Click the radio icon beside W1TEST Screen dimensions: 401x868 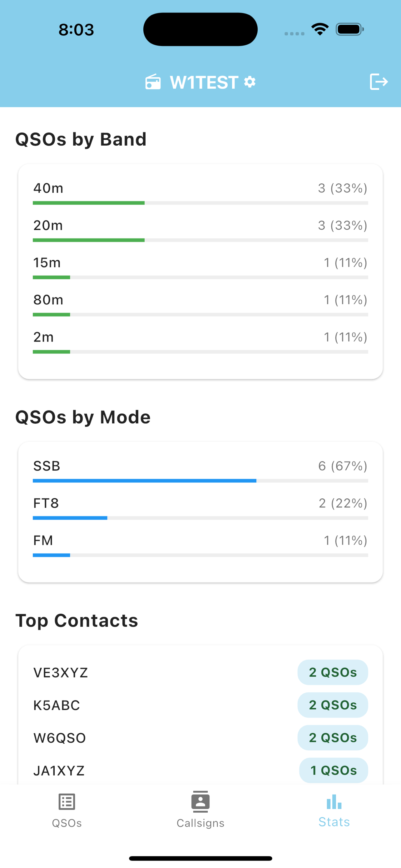click(x=153, y=82)
